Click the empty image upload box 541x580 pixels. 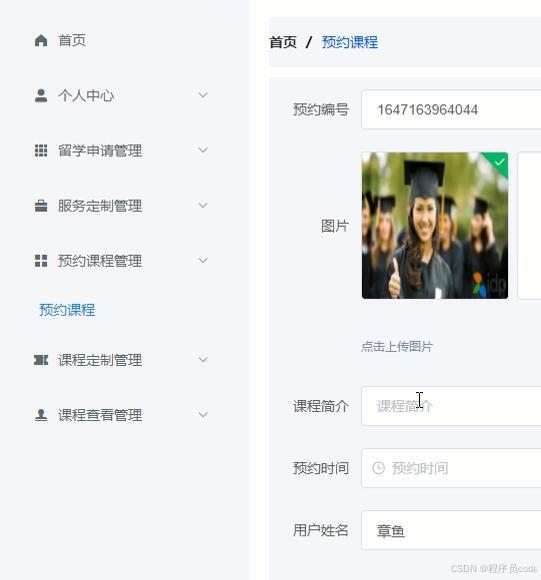click(x=529, y=225)
